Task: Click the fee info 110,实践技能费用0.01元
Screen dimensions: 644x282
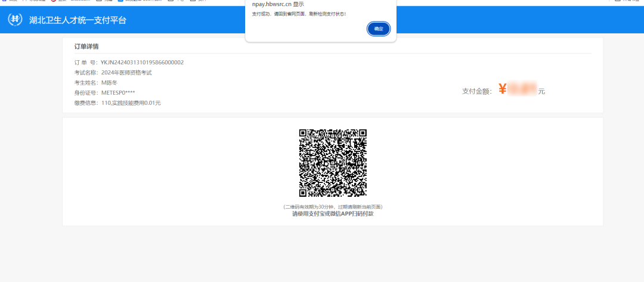Action: tap(131, 103)
